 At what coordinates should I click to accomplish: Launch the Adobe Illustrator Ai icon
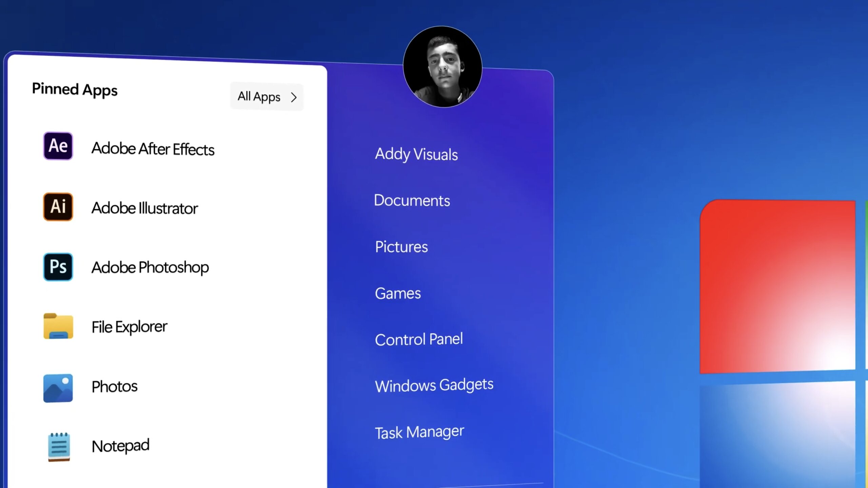[x=58, y=207]
